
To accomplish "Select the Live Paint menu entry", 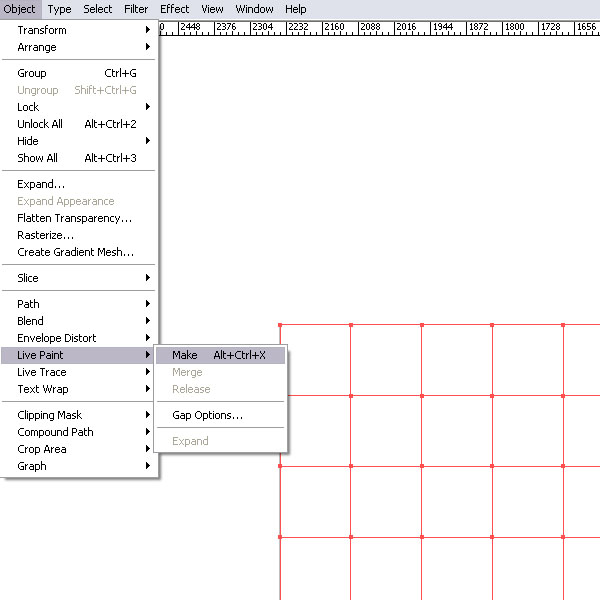I will coord(79,355).
